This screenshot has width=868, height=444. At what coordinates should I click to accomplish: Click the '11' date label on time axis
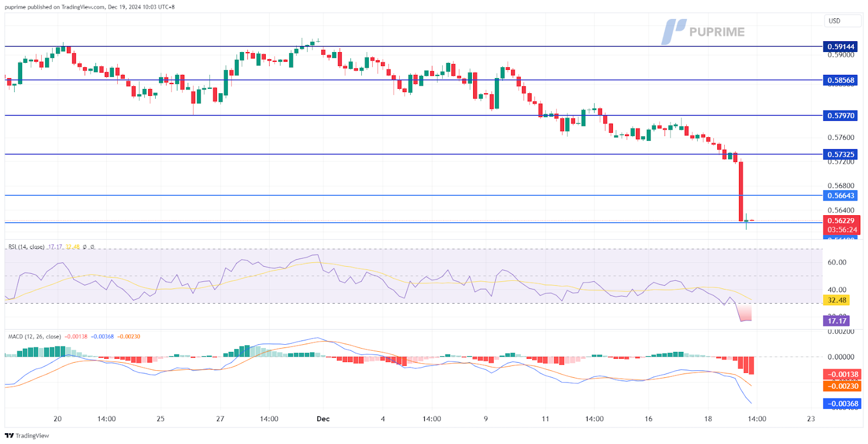coord(545,419)
